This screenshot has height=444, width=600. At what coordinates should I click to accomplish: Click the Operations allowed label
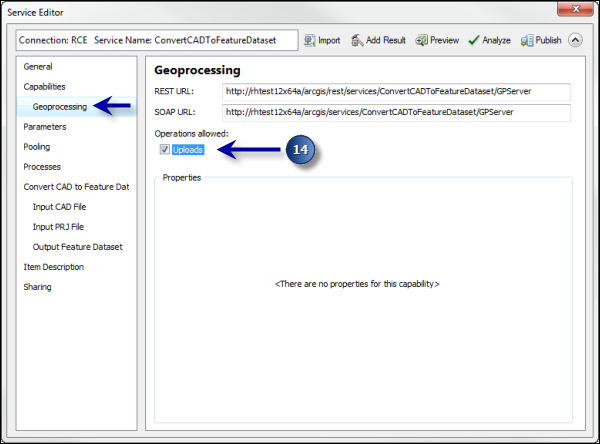point(191,134)
